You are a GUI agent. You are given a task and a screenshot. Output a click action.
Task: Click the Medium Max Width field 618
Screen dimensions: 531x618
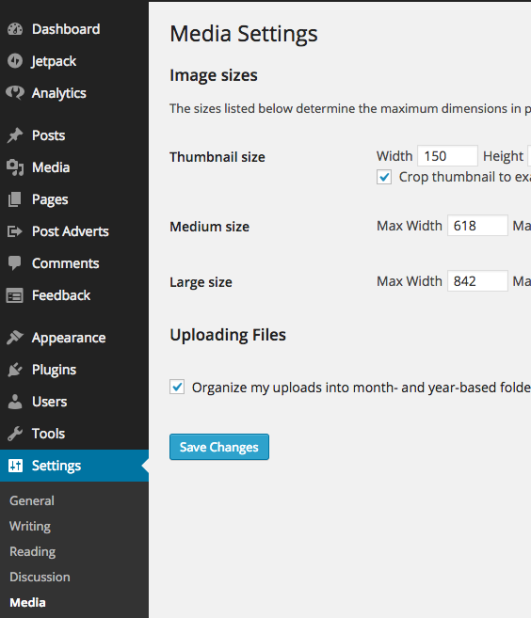477,225
